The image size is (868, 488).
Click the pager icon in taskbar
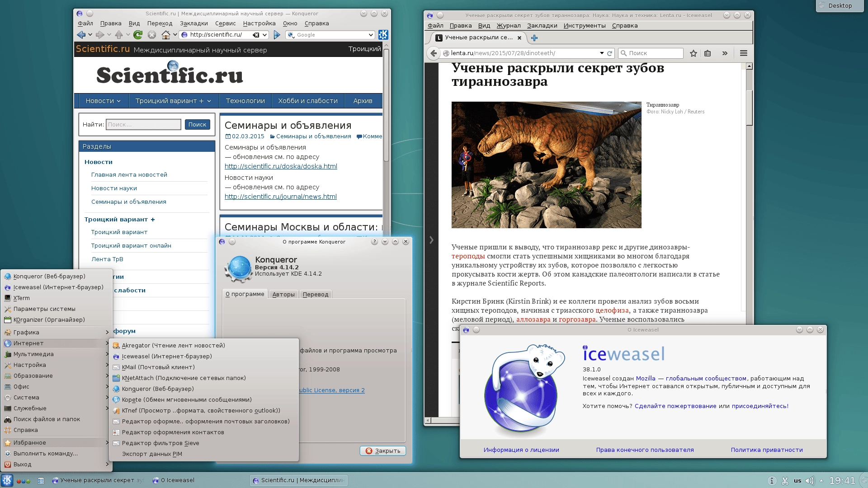tap(41, 481)
